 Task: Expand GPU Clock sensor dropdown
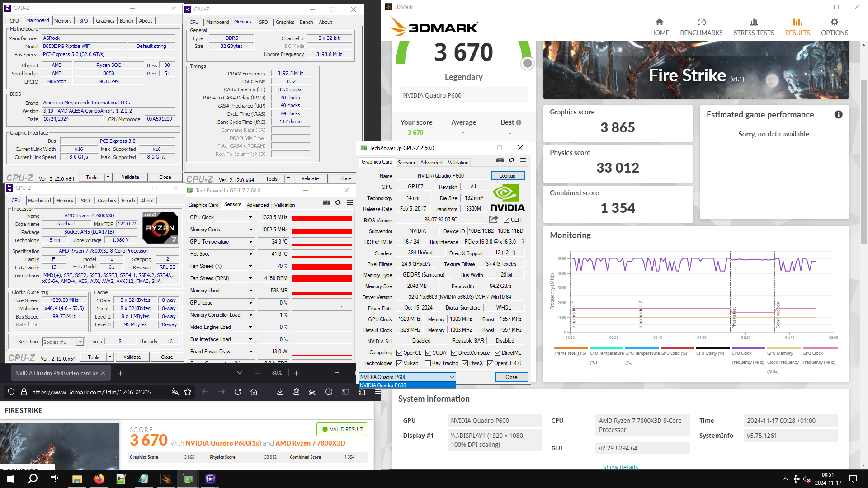pos(250,217)
